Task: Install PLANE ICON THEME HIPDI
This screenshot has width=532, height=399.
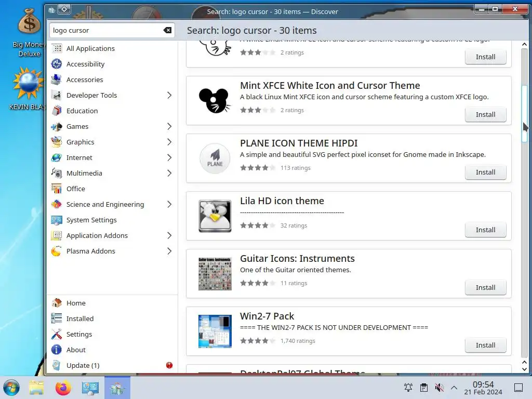Action: click(x=486, y=172)
